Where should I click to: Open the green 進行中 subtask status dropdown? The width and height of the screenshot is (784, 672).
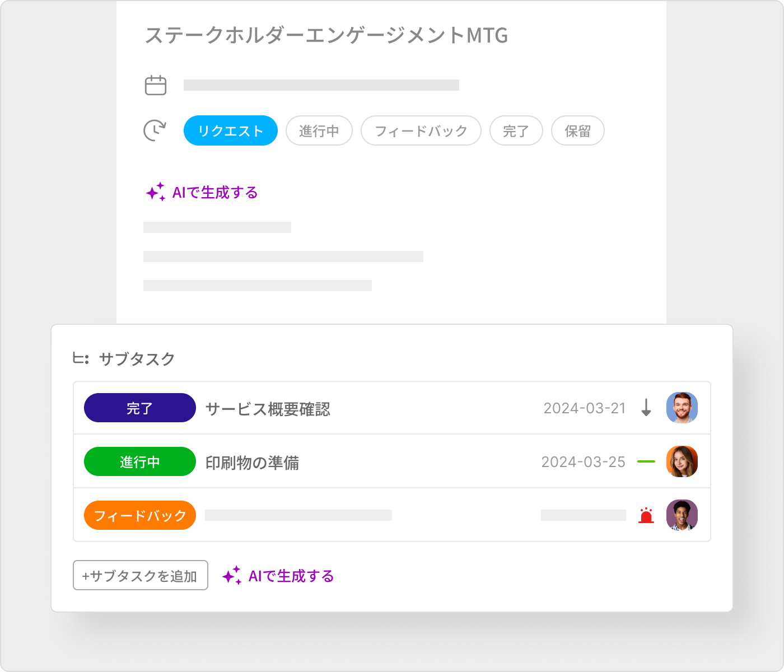tap(140, 461)
